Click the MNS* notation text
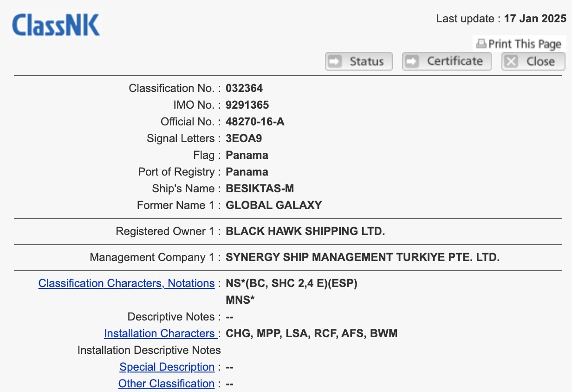572x392 pixels. pyautogui.click(x=240, y=300)
